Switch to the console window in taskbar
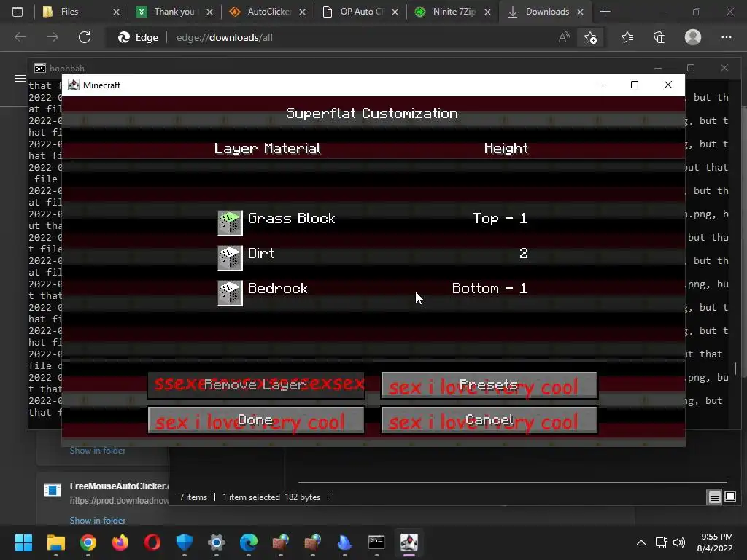The width and height of the screenshot is (747, 560). (x=377, y=542)
